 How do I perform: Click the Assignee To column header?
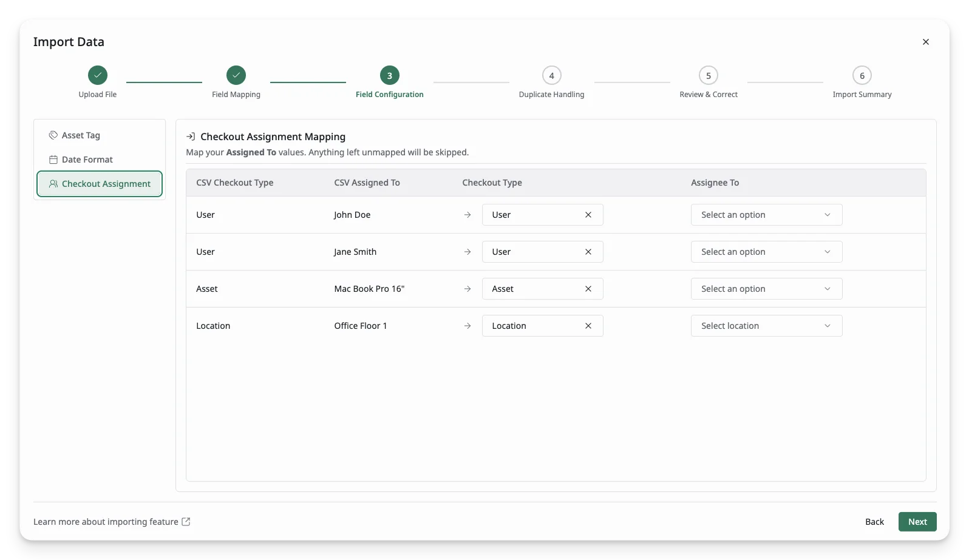point(715,183)
